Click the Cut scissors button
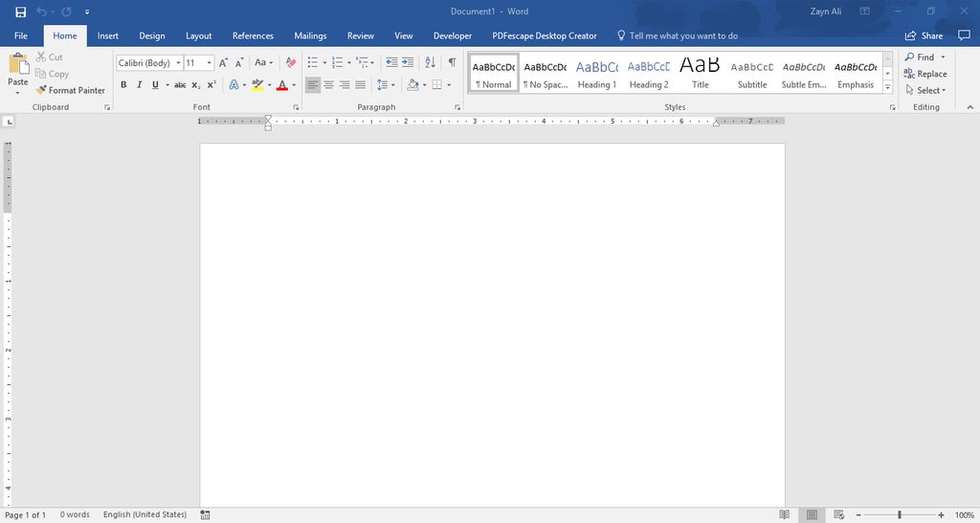This screenshot has height=523, width=980. point(50,57)
